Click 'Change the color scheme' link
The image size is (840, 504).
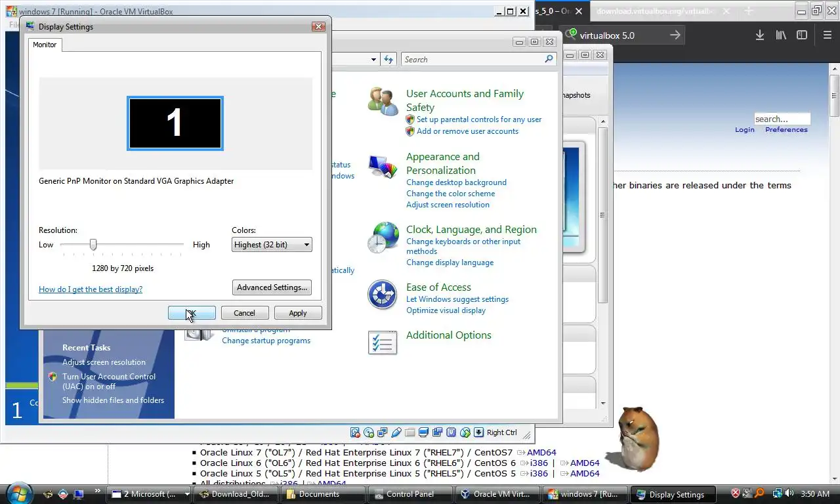(451, 194)
